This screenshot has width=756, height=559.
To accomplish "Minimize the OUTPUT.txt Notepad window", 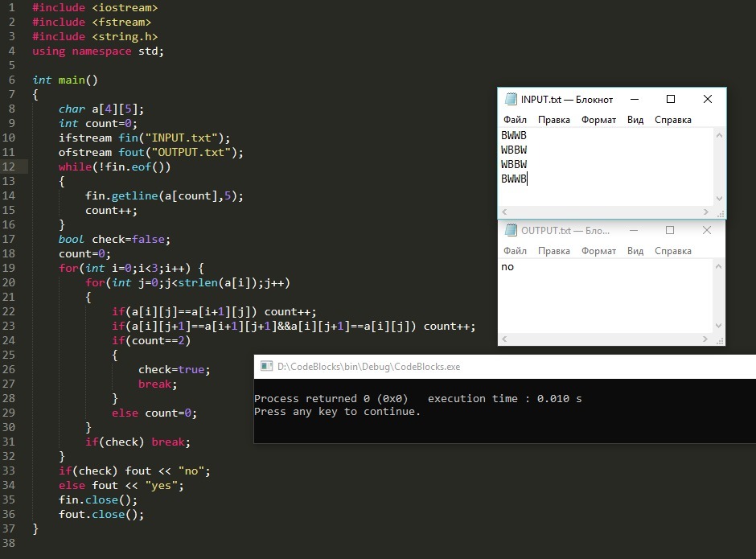I will pos(634,230).
